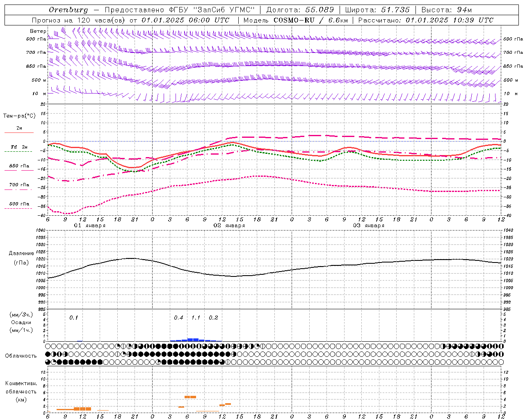Click the 01 января date label

89,226
